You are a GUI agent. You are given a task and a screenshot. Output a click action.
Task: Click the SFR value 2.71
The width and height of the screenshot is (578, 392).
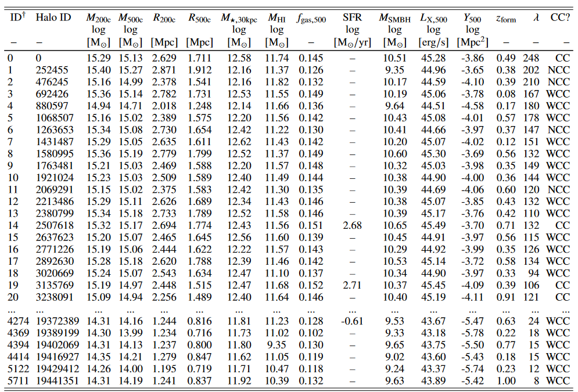[x=352, y=285]
